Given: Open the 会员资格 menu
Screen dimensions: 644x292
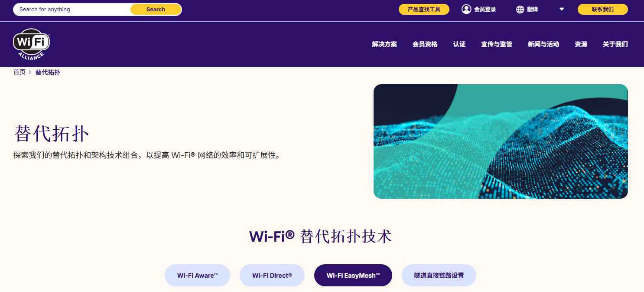Looking at the screenshot, I should pos(425,44).
